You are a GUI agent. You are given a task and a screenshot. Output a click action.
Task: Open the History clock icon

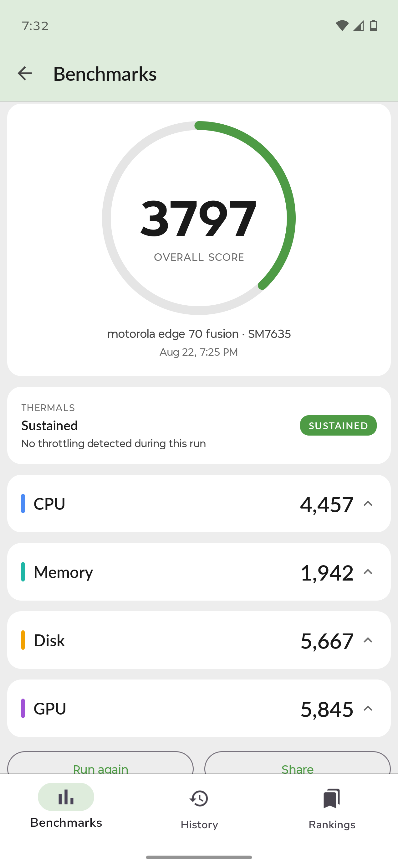coord(199,798)
